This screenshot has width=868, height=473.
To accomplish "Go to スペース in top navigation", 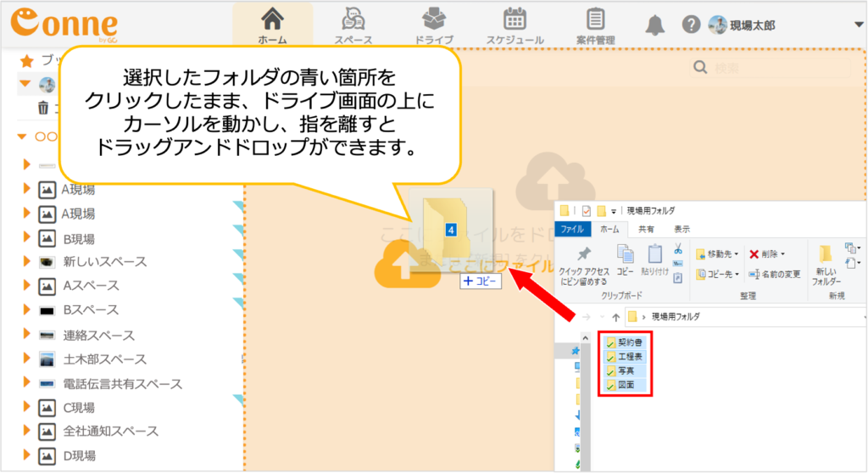I will pos(353,24).
